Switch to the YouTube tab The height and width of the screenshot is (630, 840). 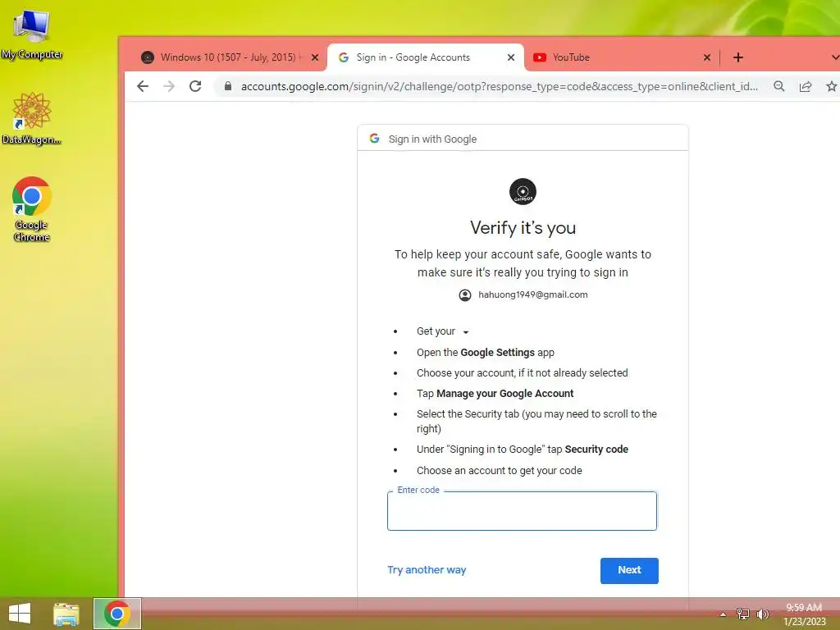(x=622, y=57)
